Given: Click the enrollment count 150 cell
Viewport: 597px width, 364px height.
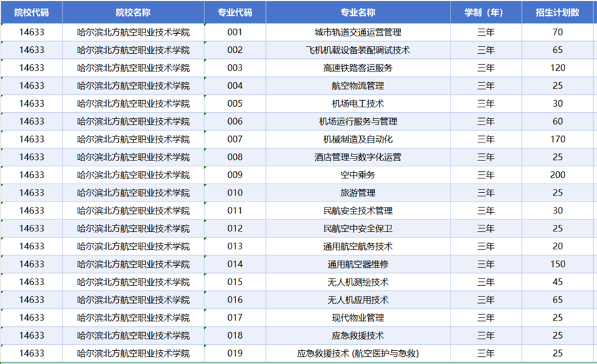Looking at the screenshot, I should coord(557,264).
